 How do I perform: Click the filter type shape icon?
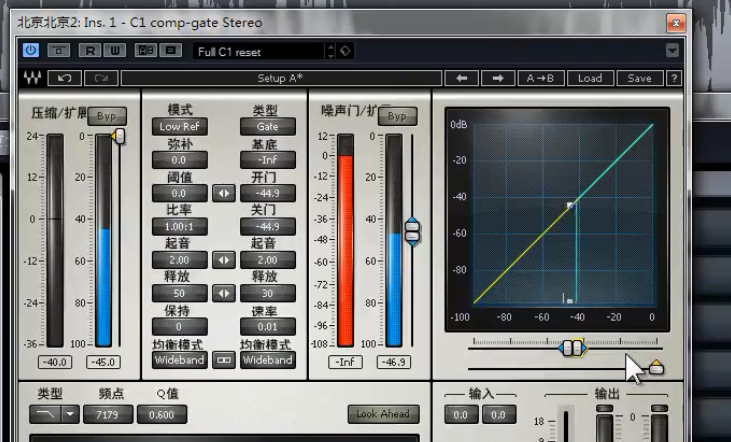(45, 414)
